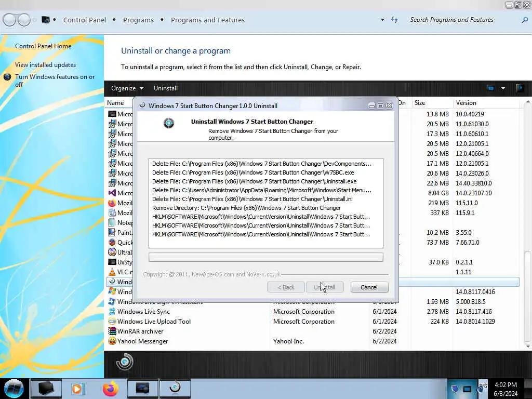Click the Windows Live Sync icon
The width and height of the screenshot is (532, 399).
point(112,312)
